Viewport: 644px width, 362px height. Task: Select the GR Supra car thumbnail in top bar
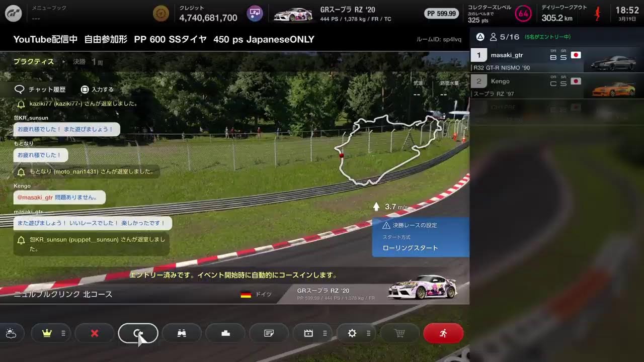pyautogui.click(x=293, y=14)
